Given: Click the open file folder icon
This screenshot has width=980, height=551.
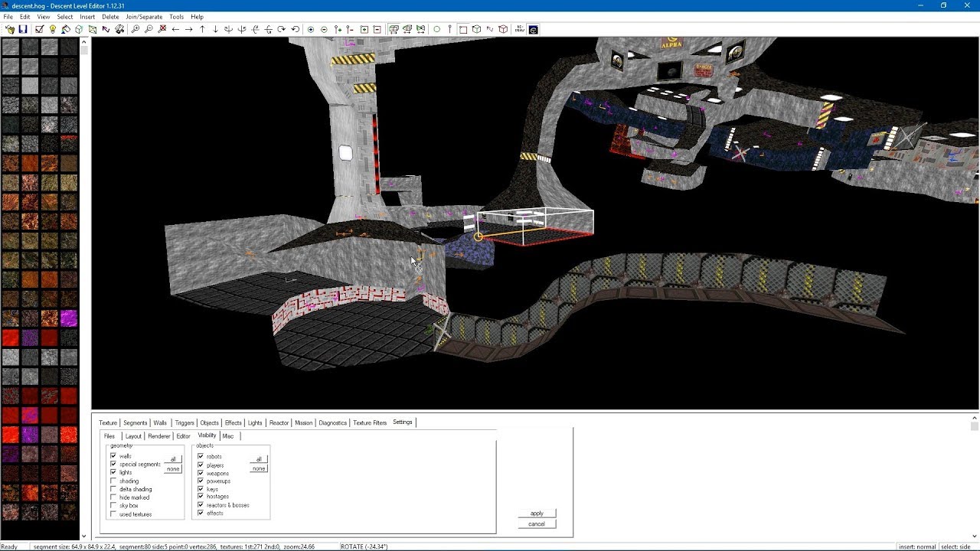Looking at the screenshot, I should pyautogui.click(x=10, y=29).
